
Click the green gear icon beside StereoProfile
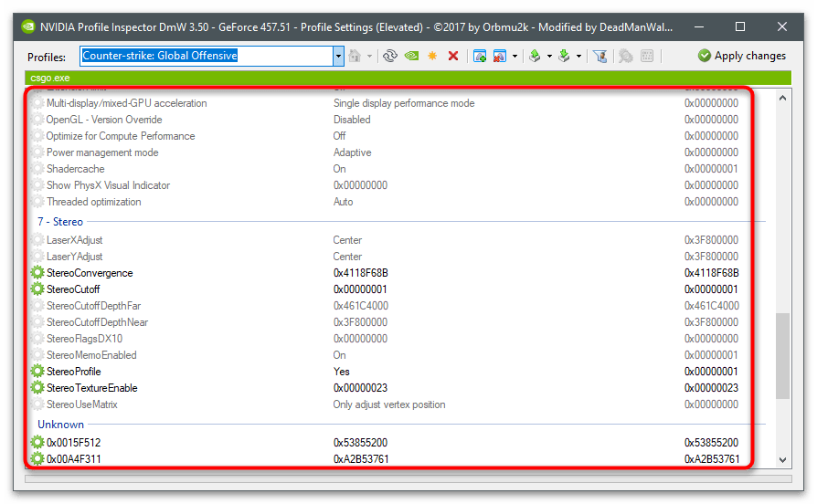[37, 372]
